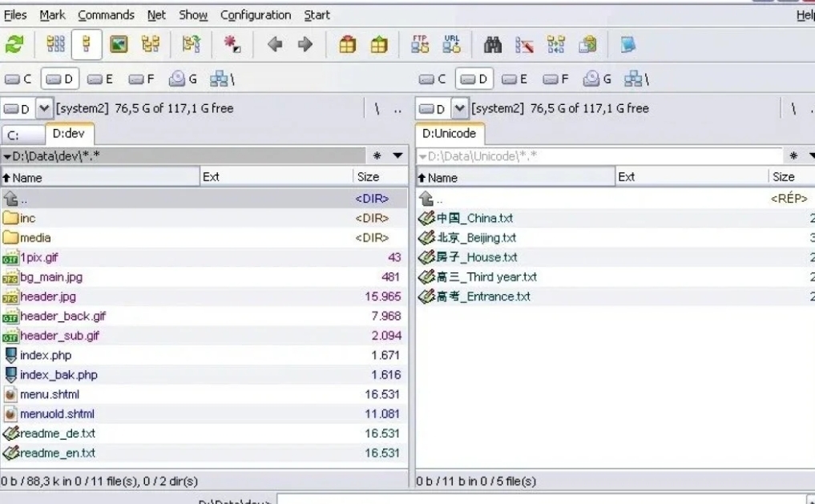The height and width of the screenshot is (504, 815).
Task: Go back with left arrow icon
Action: click(274, 45)
